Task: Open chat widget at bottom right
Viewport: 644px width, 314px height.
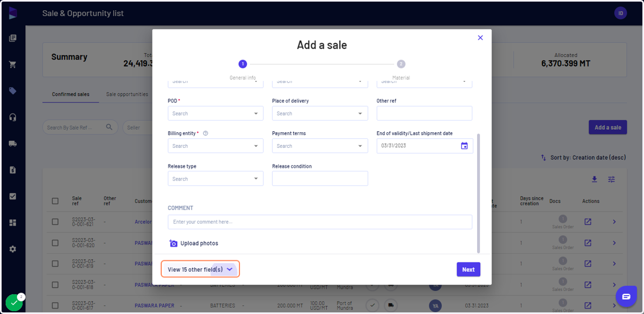Action: click(x=626, y=296)
